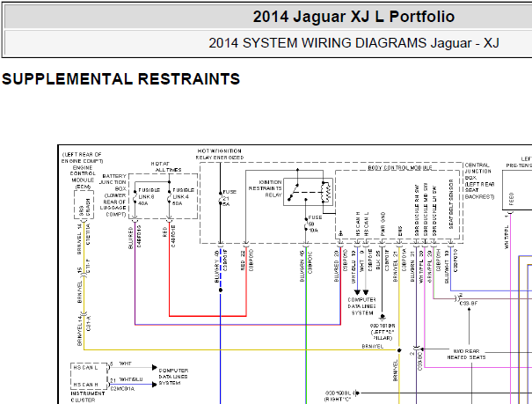Select the 'FUSE 58 10A' label
The width and height of the screenshot is (532, 404).
(x=315, y=224)
